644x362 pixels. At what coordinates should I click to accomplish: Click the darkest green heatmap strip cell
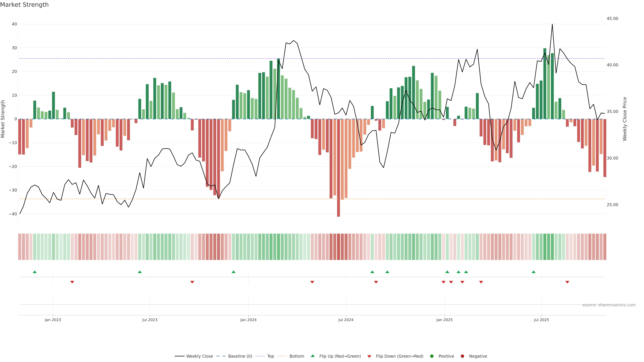(545, 247)
